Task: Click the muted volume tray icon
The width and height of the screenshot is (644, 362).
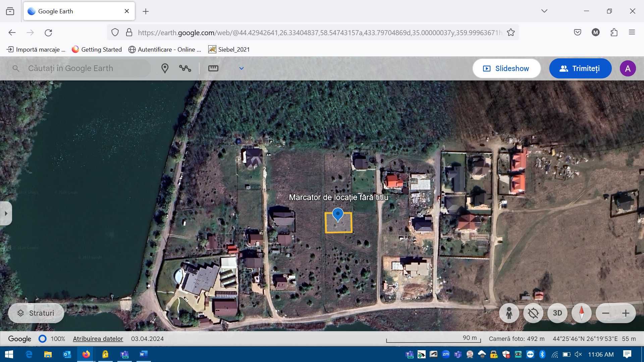Action: (578, 354)
